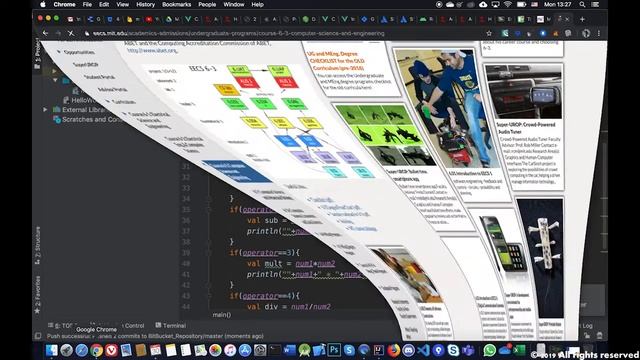The width and height of the screenshot is (640, 360).
Task: Open Finder from the Dock
Action: pyautogui.click(x=52, y=350)
